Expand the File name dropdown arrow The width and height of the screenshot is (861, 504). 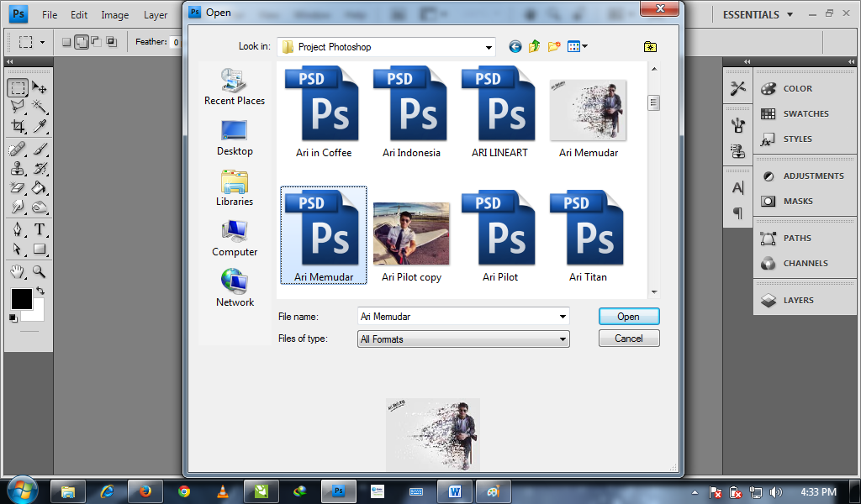pyautogui.click(x=563, y=317)
